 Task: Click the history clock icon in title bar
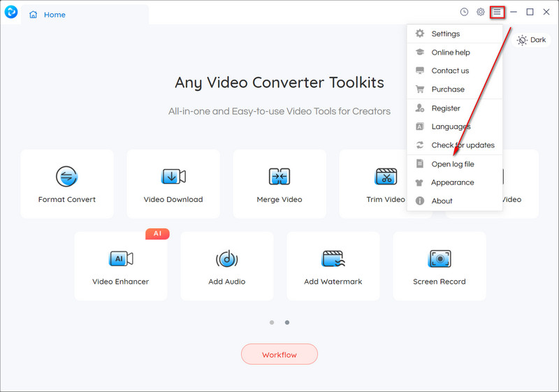[x=464, y=12]
